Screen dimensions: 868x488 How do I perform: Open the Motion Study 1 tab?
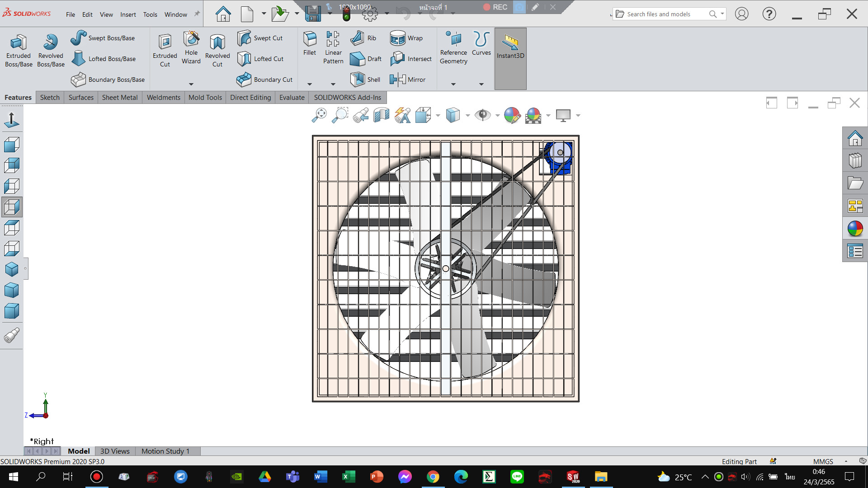tap(165, 451)
